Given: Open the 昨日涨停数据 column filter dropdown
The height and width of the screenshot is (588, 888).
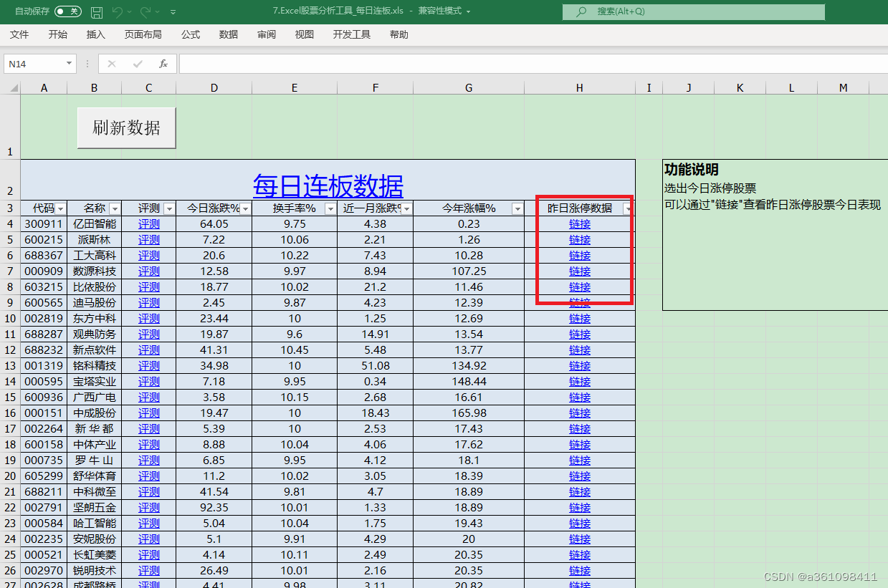Looking at the screenshot, I should [628, 208].
